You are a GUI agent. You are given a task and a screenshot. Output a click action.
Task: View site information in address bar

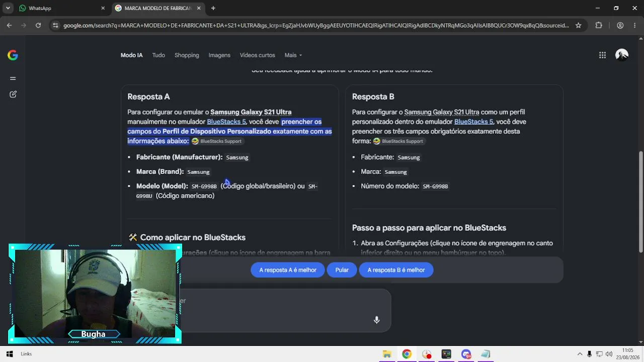coord(55,25)
